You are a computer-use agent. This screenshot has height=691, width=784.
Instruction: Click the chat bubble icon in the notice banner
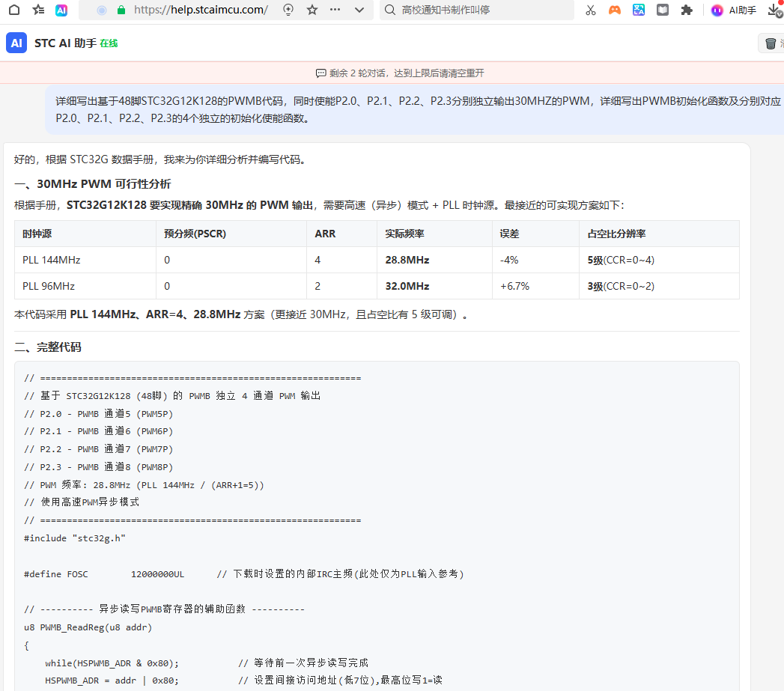[x=321, y=73]
